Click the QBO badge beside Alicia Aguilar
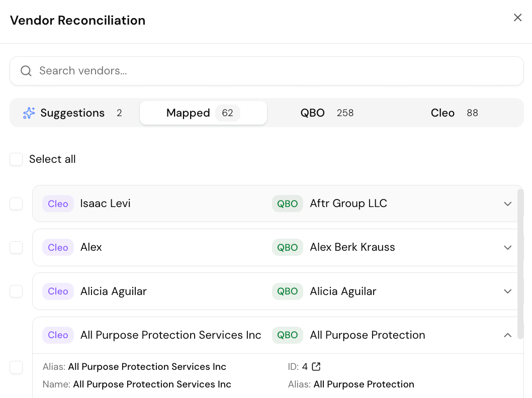The height and width of the screenshot is (398, 532). coord(288,291)
